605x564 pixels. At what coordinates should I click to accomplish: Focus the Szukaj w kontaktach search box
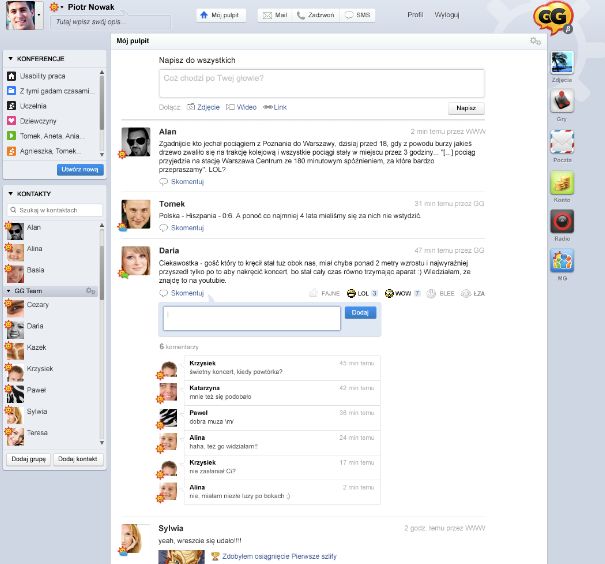click(54, 210)
